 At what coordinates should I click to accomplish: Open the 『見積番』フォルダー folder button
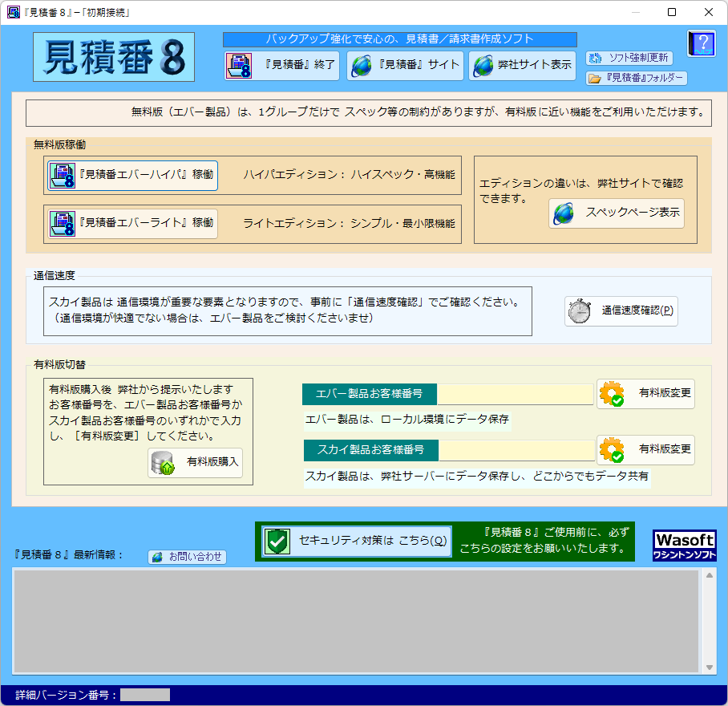click(636, 78)
